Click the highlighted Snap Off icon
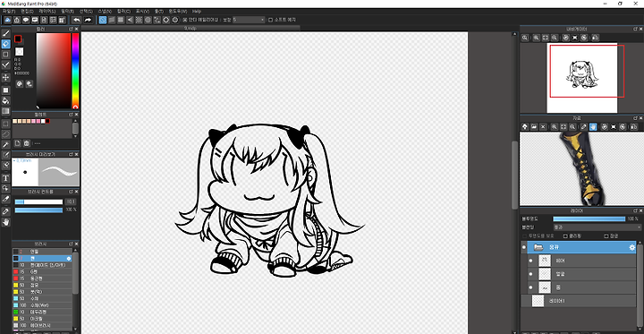The width and height of the screenshot is (644, 334). click(x=103, y=20)
